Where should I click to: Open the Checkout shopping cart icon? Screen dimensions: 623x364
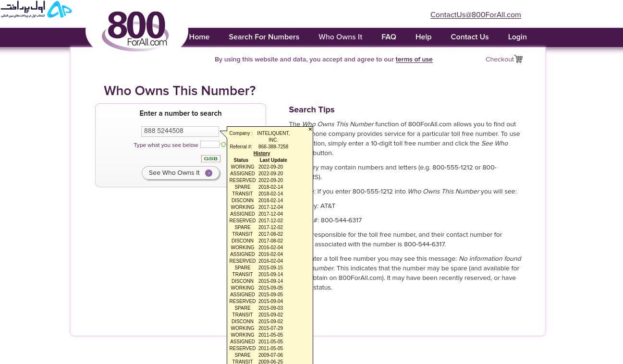pos(518,59)
